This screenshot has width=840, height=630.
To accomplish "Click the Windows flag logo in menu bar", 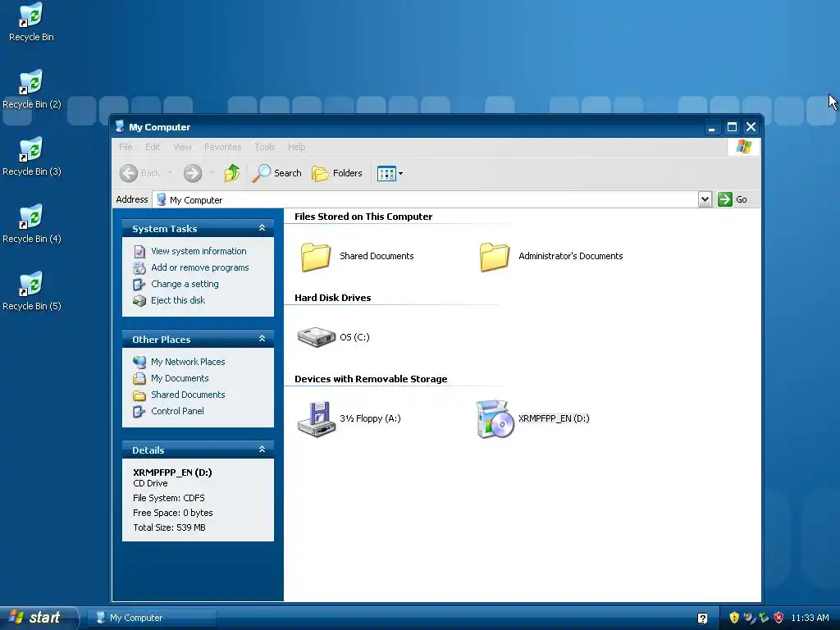I will 743,146.
